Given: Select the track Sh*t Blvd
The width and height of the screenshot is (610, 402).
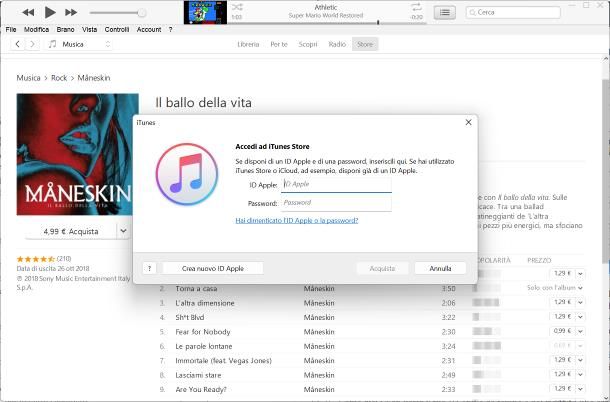Looking at the screenshot, I should tap(190, 318).
